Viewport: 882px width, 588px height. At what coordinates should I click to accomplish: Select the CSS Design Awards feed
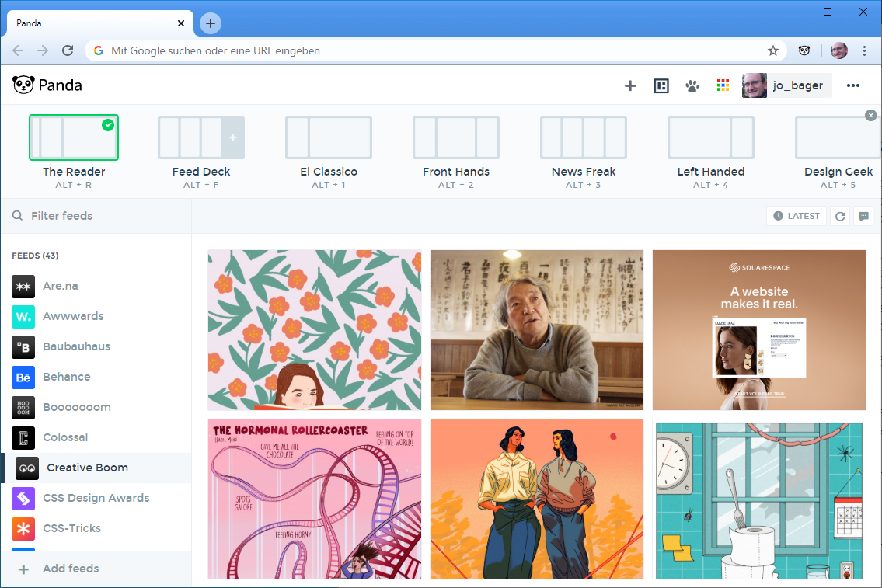(96, 498)
